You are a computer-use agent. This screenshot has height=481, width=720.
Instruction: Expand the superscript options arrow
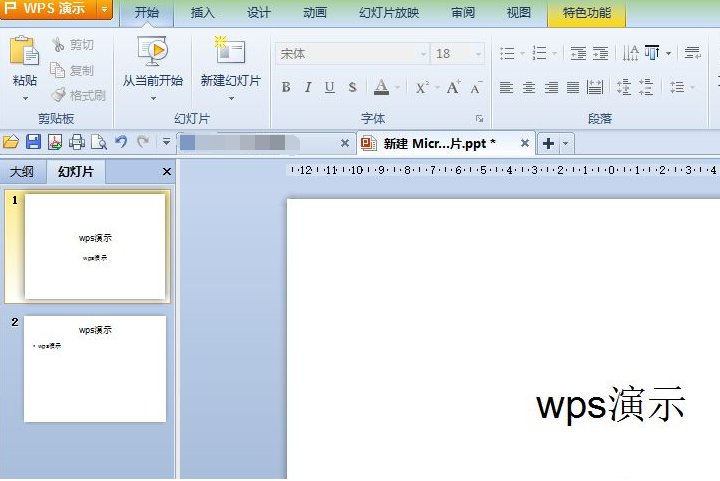[x=437, y=87]
